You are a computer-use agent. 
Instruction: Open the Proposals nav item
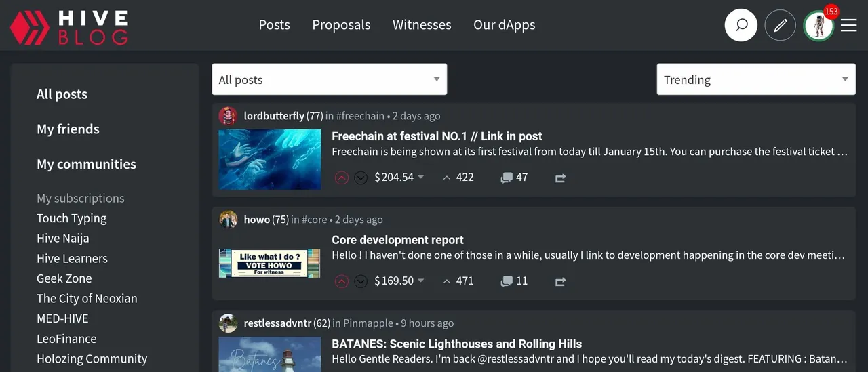341,25
